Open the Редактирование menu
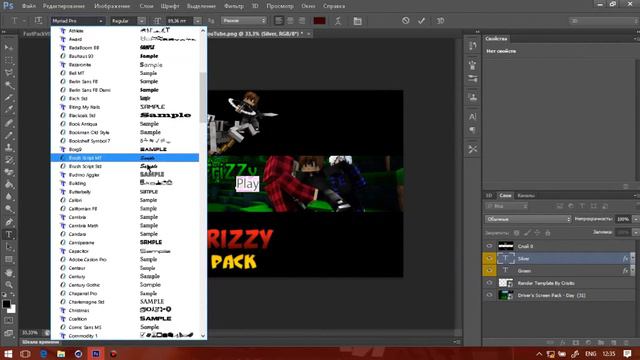 tap(64, 6)
